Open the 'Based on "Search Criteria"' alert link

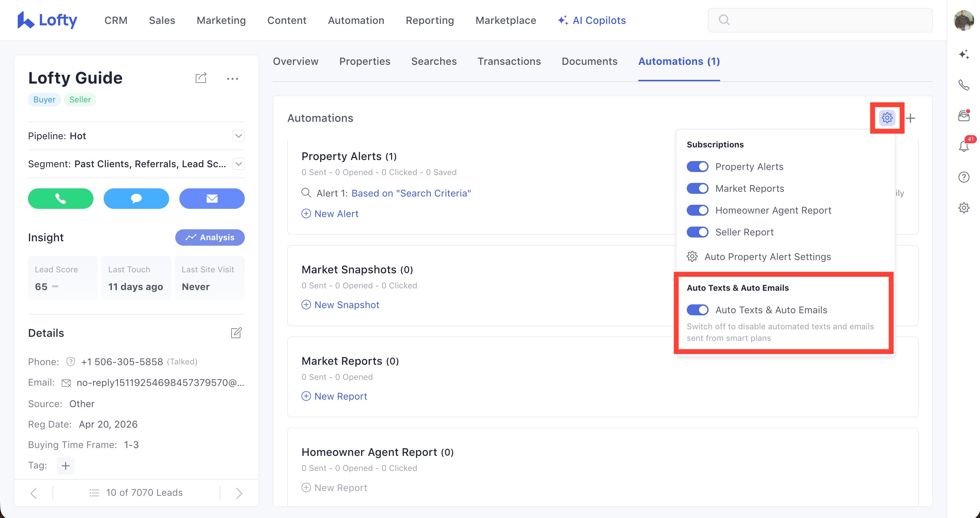(411, 193)
